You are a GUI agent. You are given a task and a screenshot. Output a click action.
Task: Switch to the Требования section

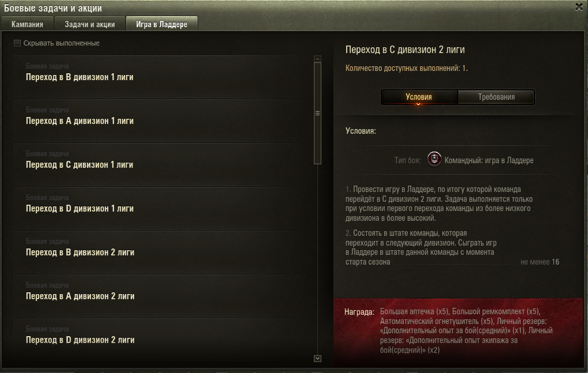[496, 97]
